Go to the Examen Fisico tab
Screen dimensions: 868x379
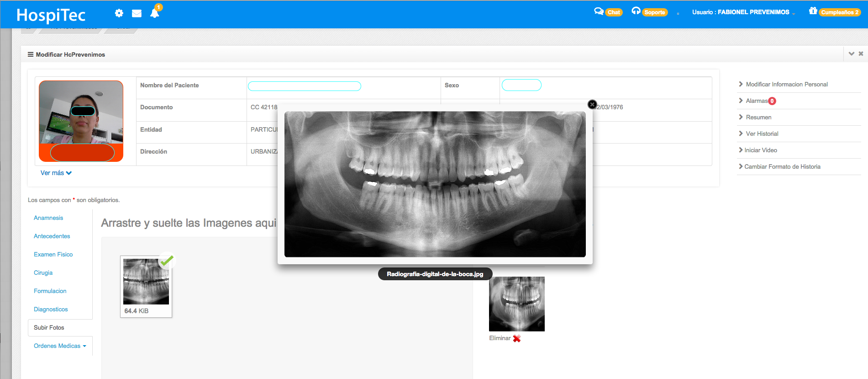click(x=53, y=255)
